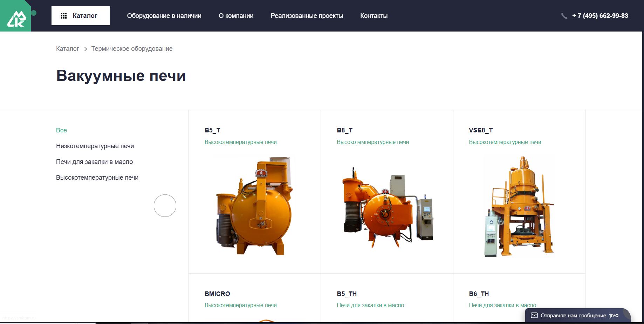Click the jivo logo in chat widget

point(614,316)
